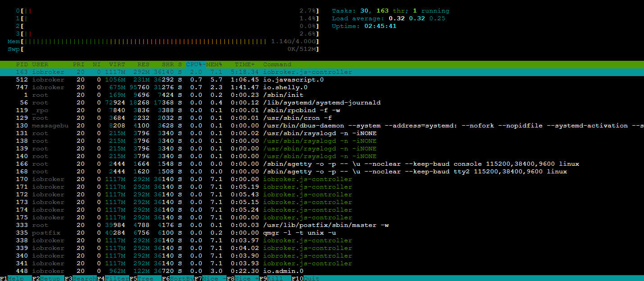The width and height of the screenshot is (644, 281).
Task: Select the /sbin/init process row
Action: click(322, 95)
